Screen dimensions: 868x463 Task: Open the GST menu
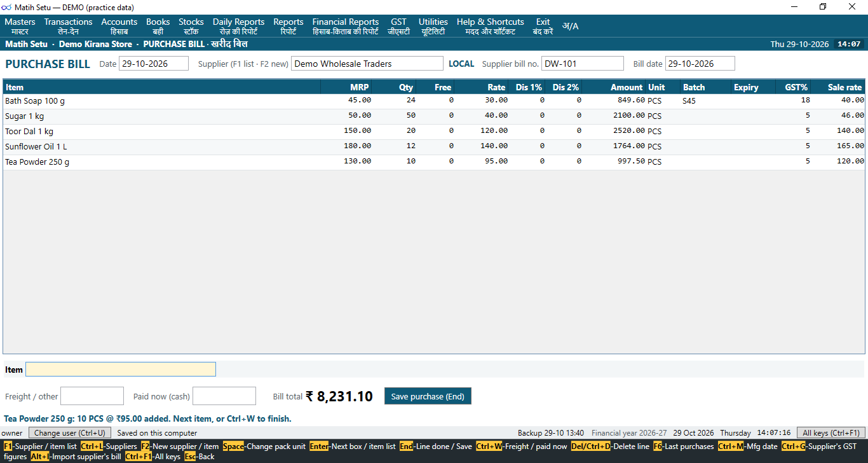398,26
